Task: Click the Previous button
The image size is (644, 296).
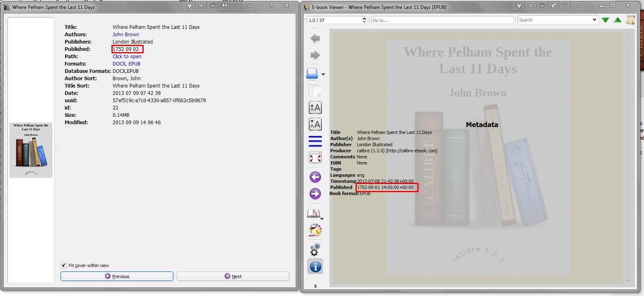Action: (x=117, y=276)
